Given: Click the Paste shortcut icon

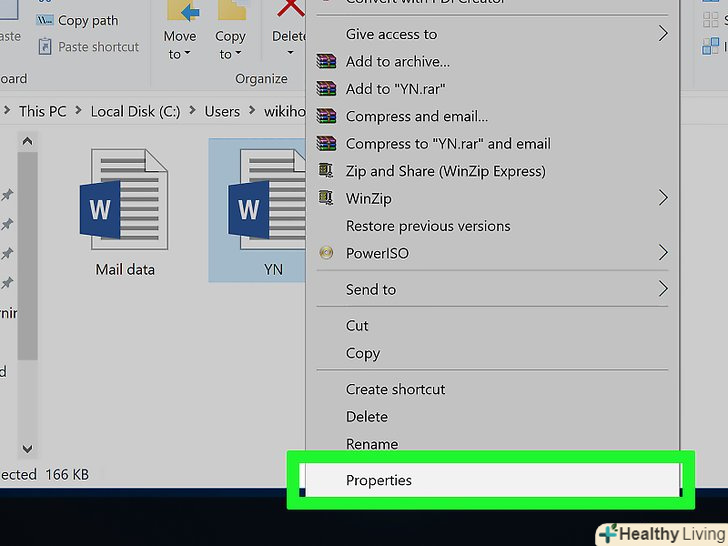Looking at the screenshot, I should tap(45, 46).
